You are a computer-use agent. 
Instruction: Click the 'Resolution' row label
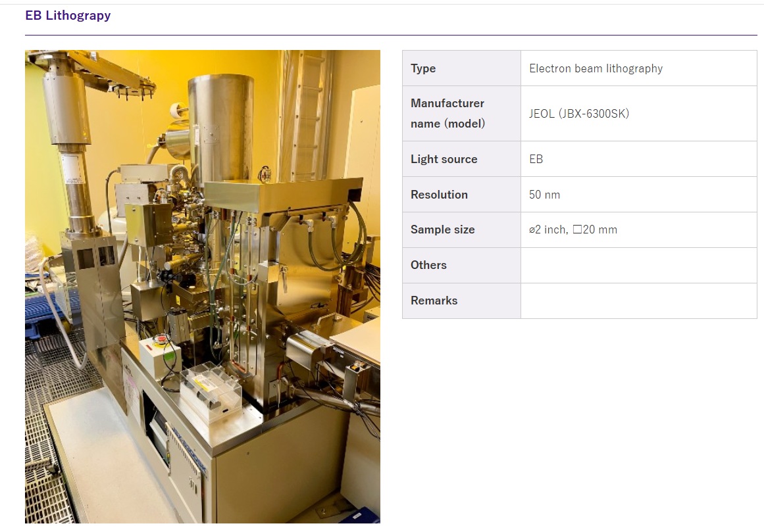(x=439, y=195)
